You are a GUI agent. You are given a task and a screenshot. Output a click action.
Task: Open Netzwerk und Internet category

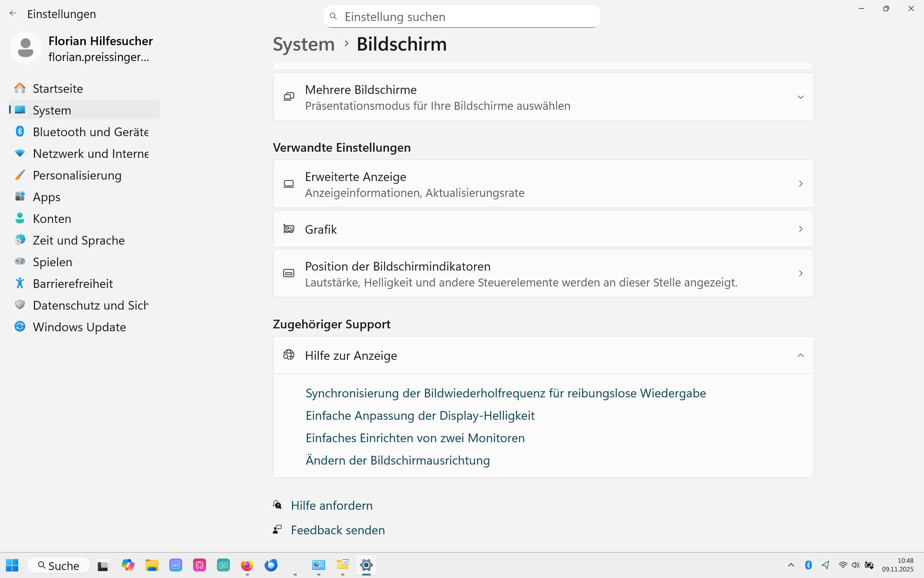[x=84, y=153]
